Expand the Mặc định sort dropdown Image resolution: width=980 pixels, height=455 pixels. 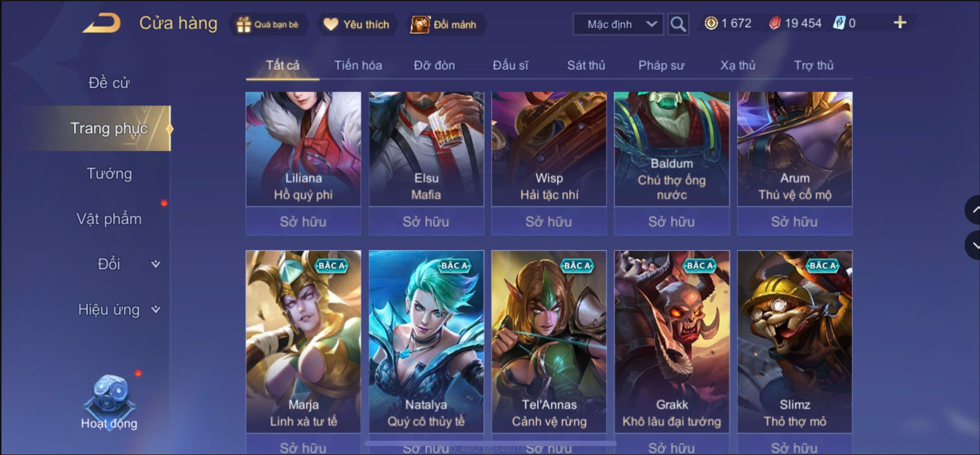click(618, 25)
